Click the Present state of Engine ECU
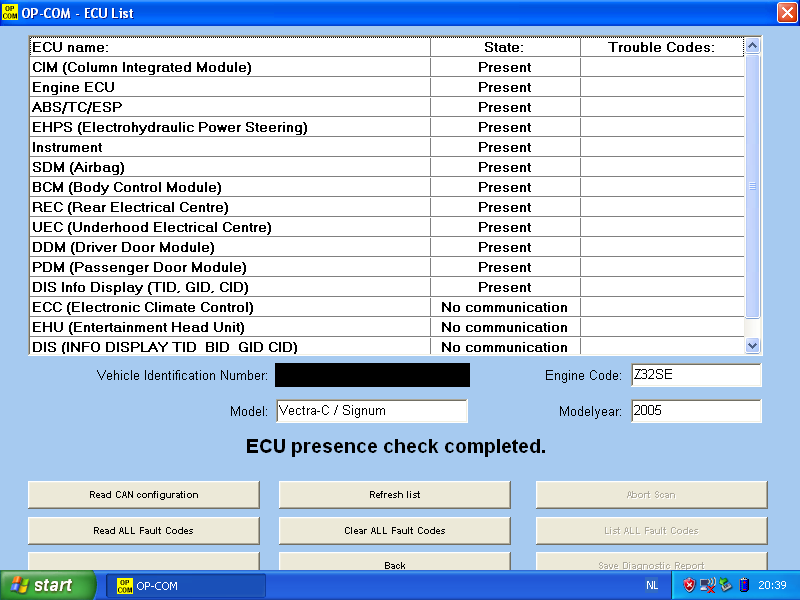This screenshot has height=600, width=800. pyautogui.click(x=505, y=87)
